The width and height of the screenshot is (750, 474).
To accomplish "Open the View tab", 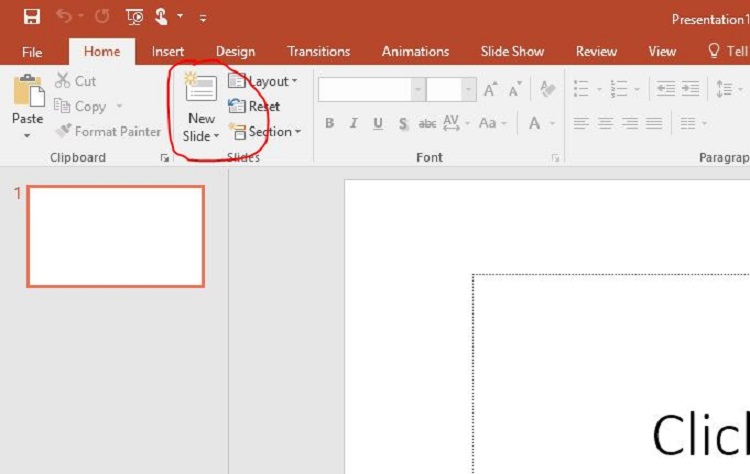I will click(662, 51).
